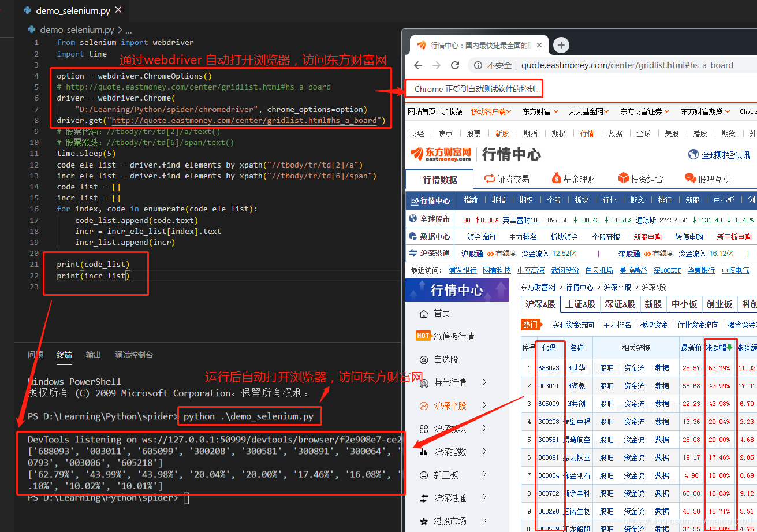Click the bar chart icon beside 沪深指数
This screenshot has width=757, height=532.
(x=424, y=452)
